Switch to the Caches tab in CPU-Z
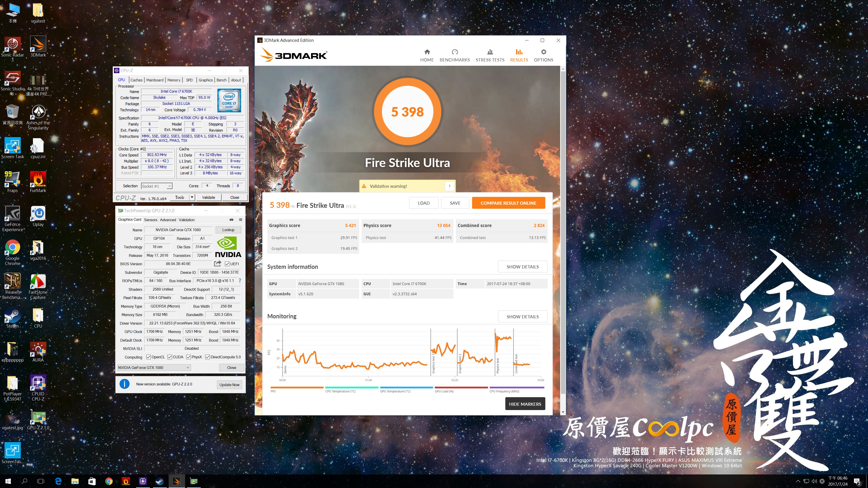The image size is (868, 488). (136, 80)
